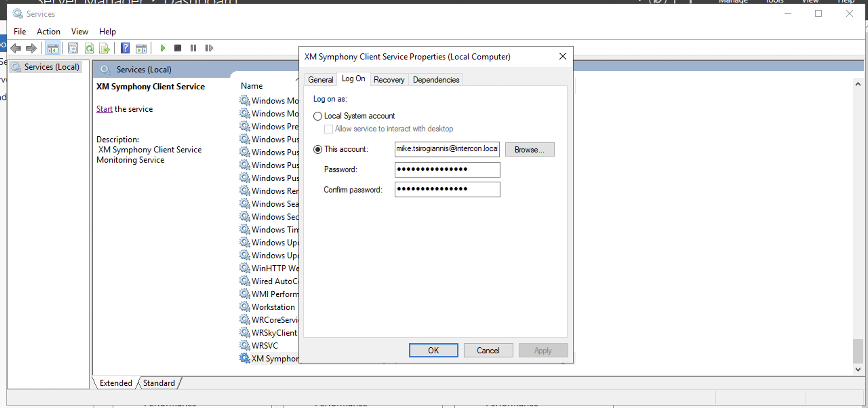Click the Browse... button
The width and height of the screenshot is (868, 408).
pyautogui.click(x=530, y=149)
